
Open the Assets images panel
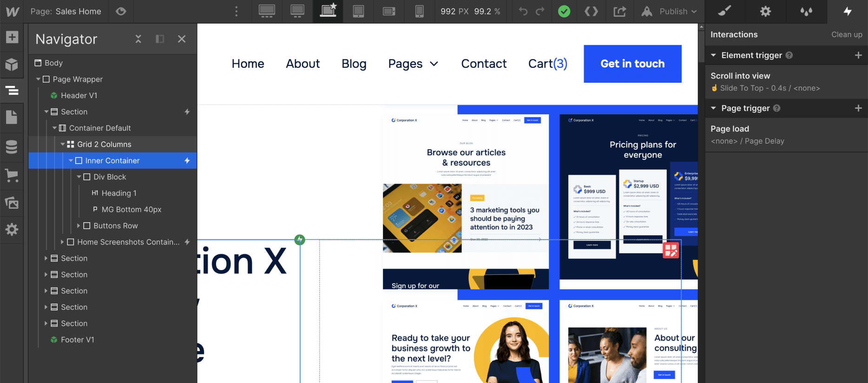12,203
